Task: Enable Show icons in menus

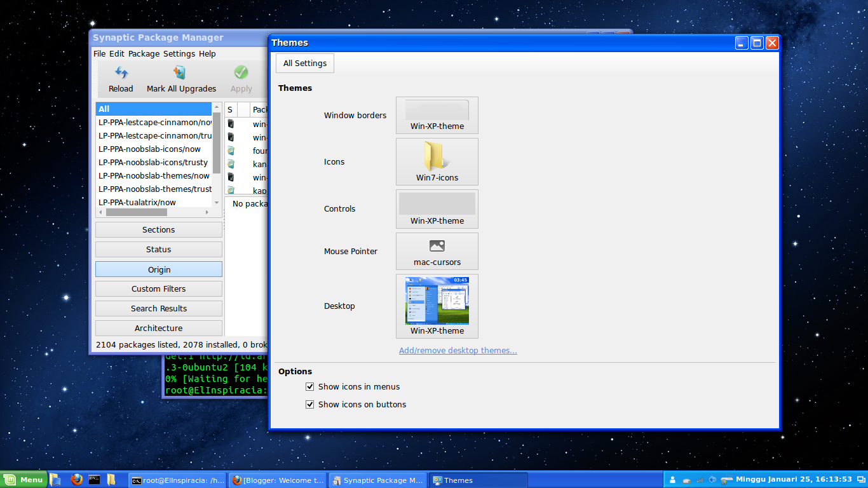Action: (x=309, y=386)
